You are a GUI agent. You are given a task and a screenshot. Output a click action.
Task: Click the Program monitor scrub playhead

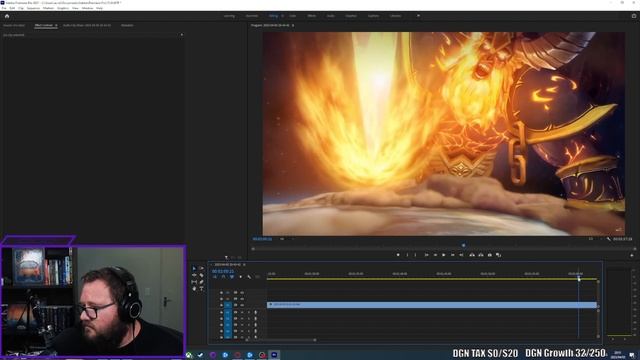(463, 245)
